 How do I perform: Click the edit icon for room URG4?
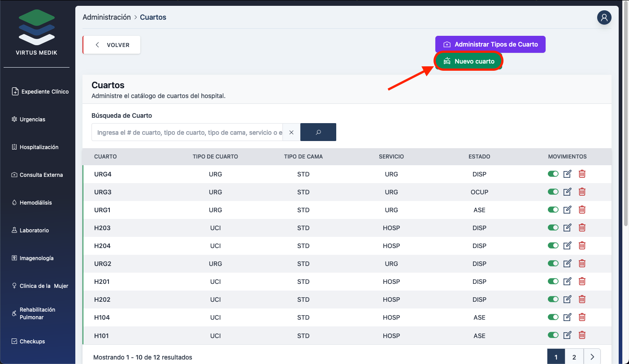(x=567, y=174)
